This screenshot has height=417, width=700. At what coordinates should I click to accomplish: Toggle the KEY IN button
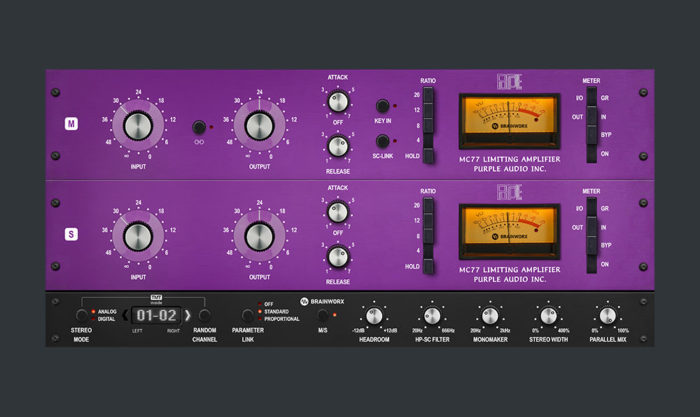tap(383, 106)
